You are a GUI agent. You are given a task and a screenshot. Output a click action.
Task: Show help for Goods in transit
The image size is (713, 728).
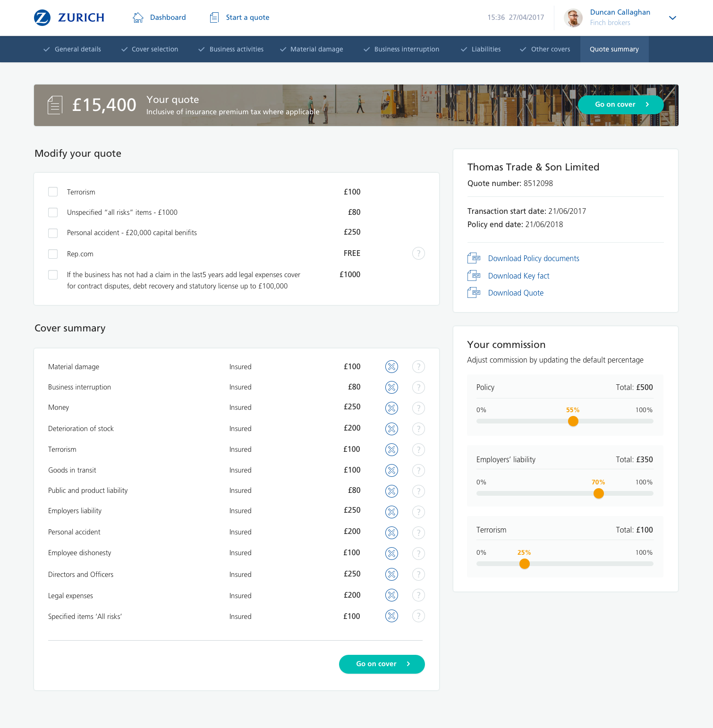point(418,470)
